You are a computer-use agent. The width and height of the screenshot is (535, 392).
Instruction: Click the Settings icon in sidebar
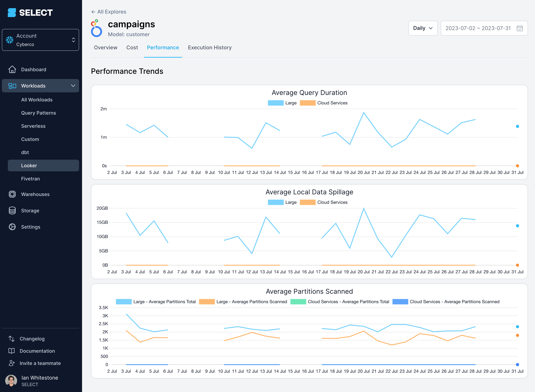[x=12, y=227]
